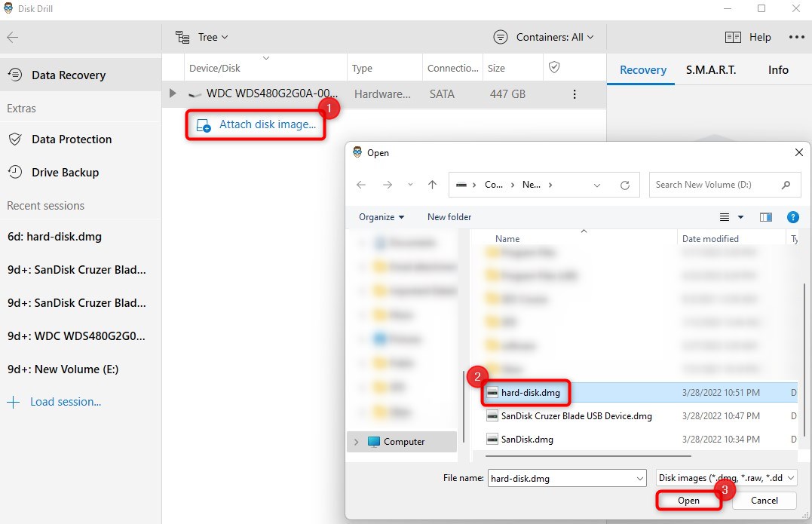Open recent session 9d+: WDC WDS480G2G0
This screenshot has width=812, height=524.
coord(76,336)
